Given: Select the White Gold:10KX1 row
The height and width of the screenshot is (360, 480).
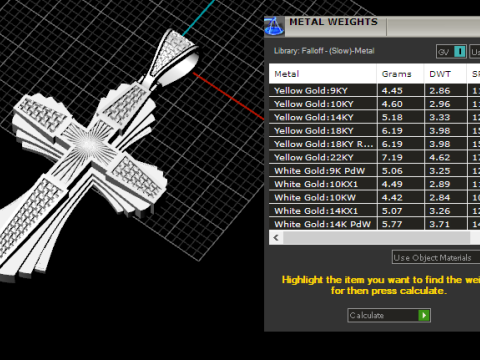Looking at the screenshot, I should coord(374,184).
